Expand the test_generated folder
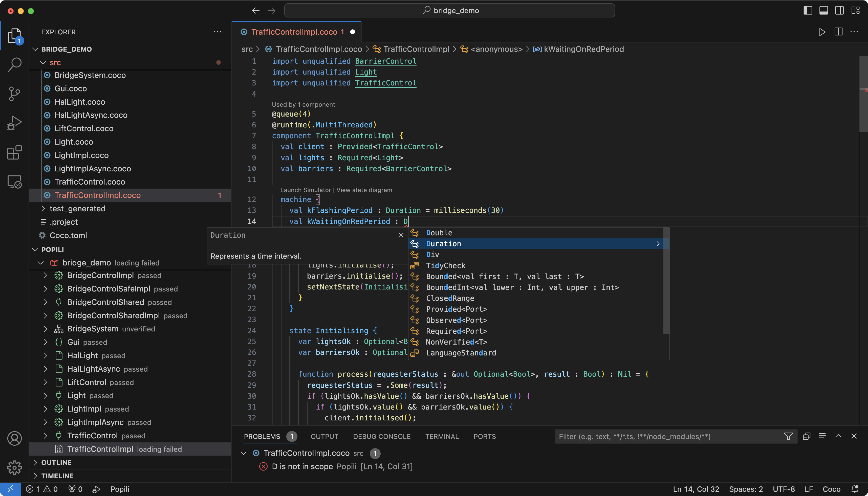Image resolution: width=868 pixels, height=496 pixels. (43, 209)
